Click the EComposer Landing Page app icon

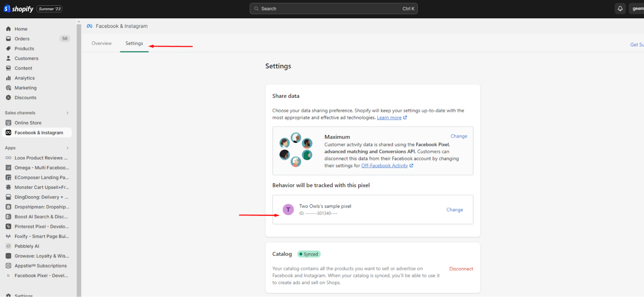tap(8, 177)
